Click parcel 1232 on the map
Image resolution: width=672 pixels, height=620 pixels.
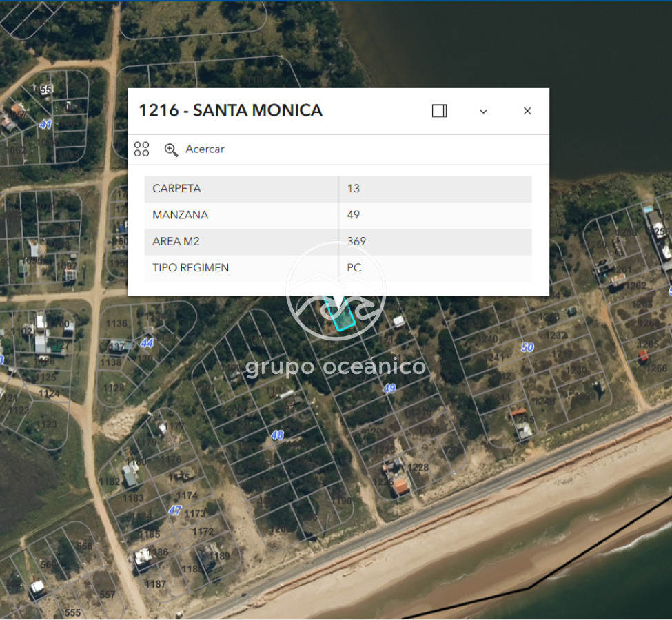point(556,335)
